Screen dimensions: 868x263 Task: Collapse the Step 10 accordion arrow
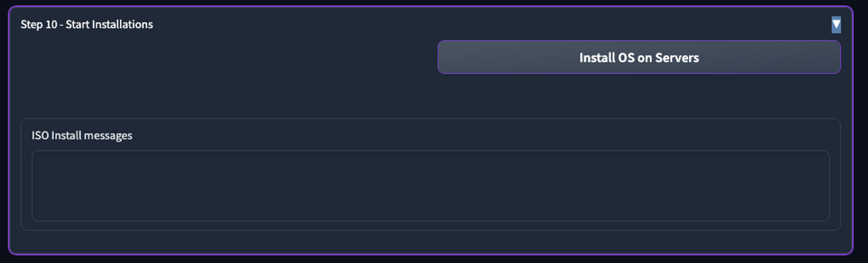pyautogui.click(x=836, y=25)
